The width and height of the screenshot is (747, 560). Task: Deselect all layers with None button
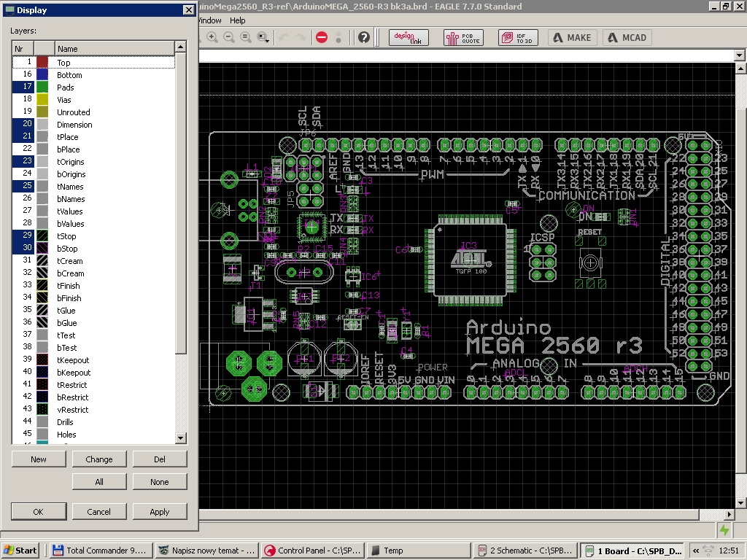[160, 482]
